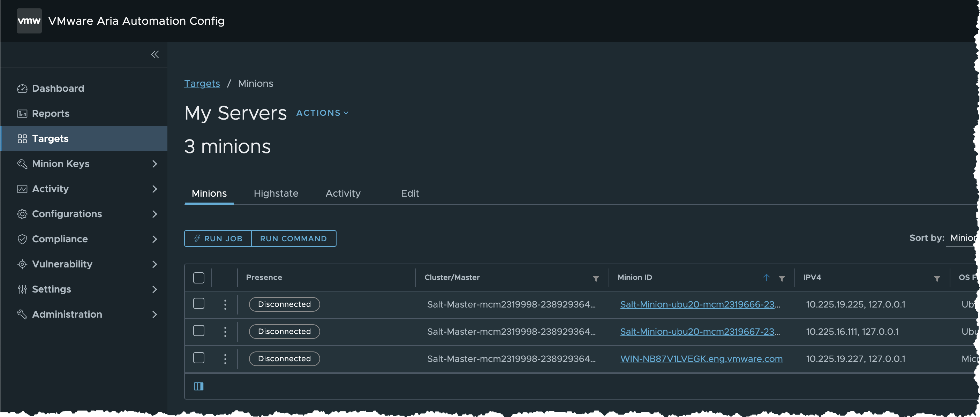Select all minions checkbox in header

(x=198, y=278)
